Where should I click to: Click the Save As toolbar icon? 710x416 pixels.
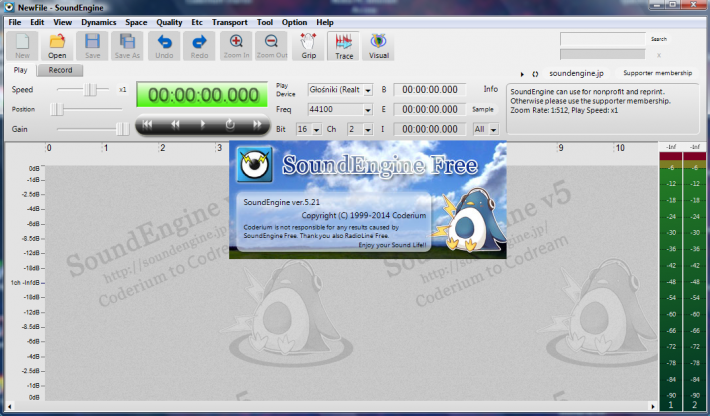coord(127,46)
